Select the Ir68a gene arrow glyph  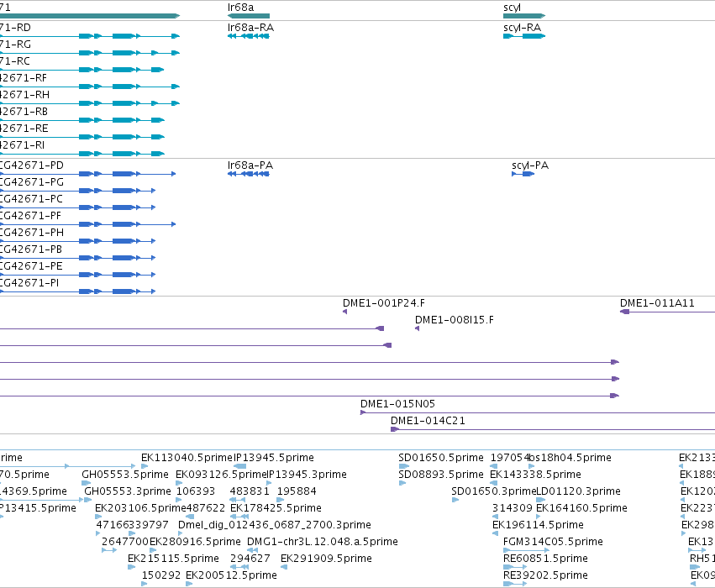click(x=249, y=16)
